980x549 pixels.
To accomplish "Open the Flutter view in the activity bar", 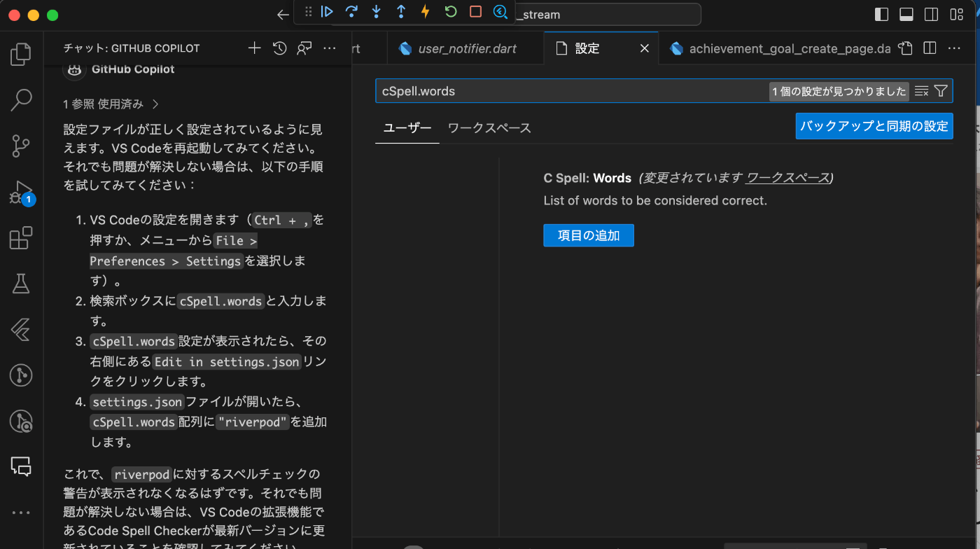I will click(x=21, y=330).
